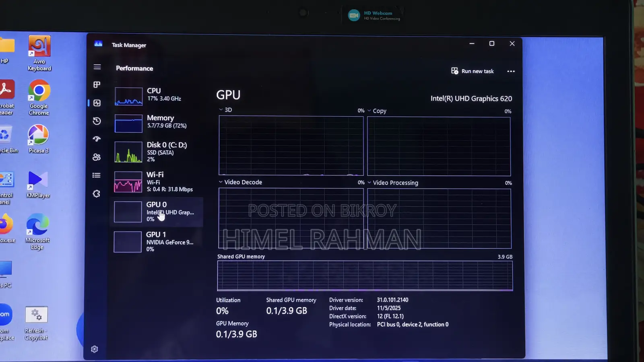Open the App history sidebar icon
This screenshot has width=644, height=362.
97,121
